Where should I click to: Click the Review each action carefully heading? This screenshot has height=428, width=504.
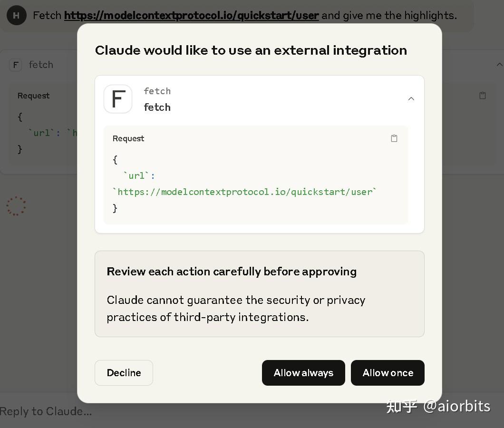[x=232, y=272]
